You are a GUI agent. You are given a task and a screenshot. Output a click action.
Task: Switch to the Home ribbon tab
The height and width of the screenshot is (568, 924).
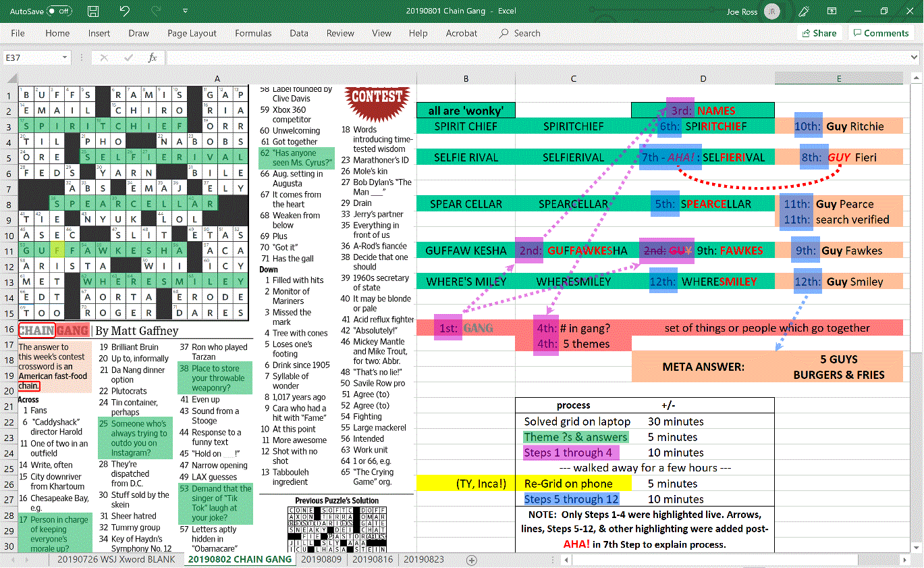pos(57,33)
